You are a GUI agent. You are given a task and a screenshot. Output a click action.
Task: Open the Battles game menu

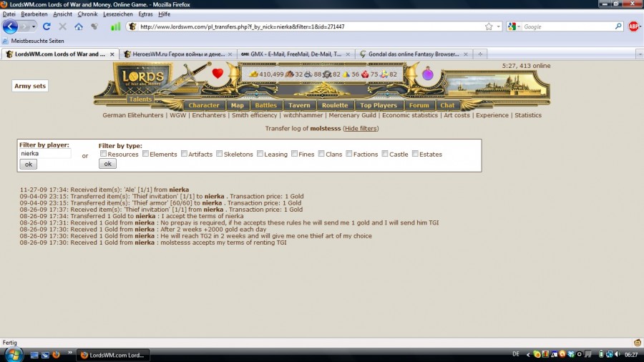[x=265, y=105]
